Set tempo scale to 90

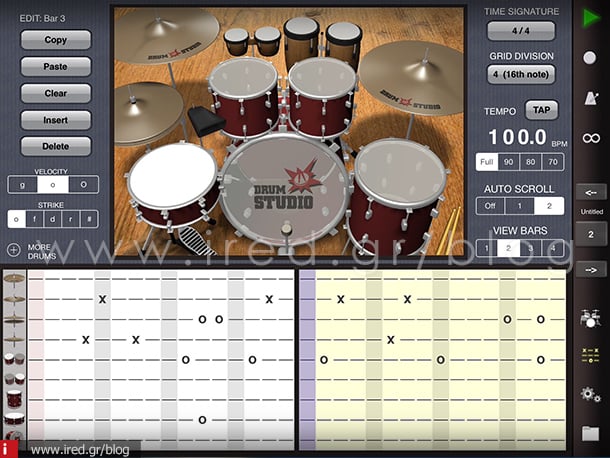(508, 162)
